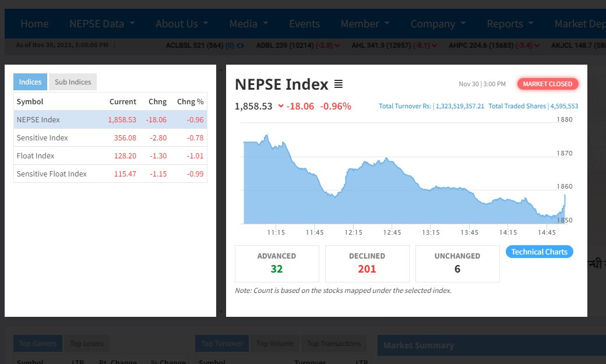Click the AHL ticker red down chevron
The width and height of the screenshot is (606, 364).
pos(435,45)
